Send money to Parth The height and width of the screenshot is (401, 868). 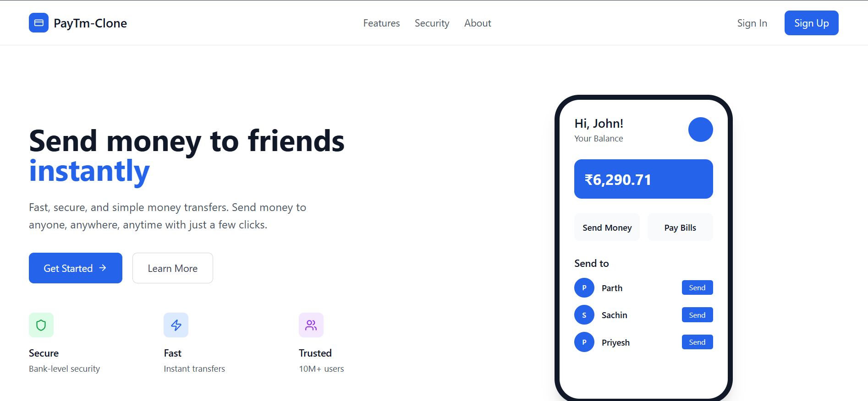pyautogui.click(x=697, y=287)
